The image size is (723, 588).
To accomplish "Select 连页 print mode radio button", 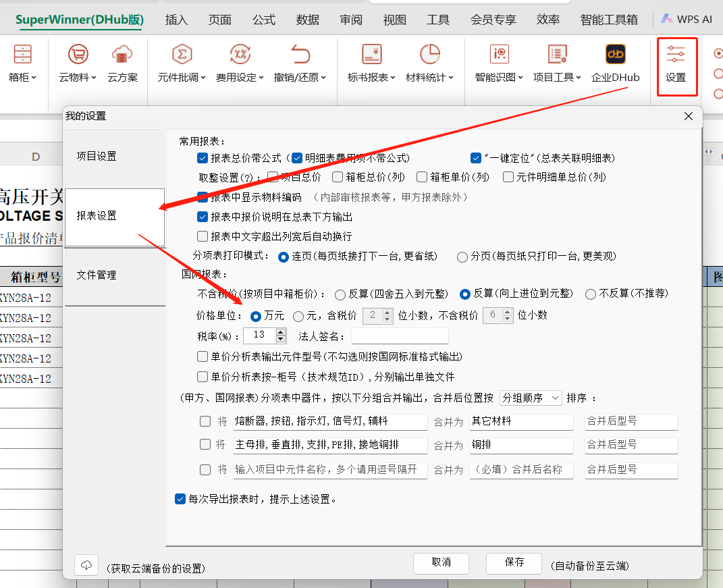I will (284, 257).
